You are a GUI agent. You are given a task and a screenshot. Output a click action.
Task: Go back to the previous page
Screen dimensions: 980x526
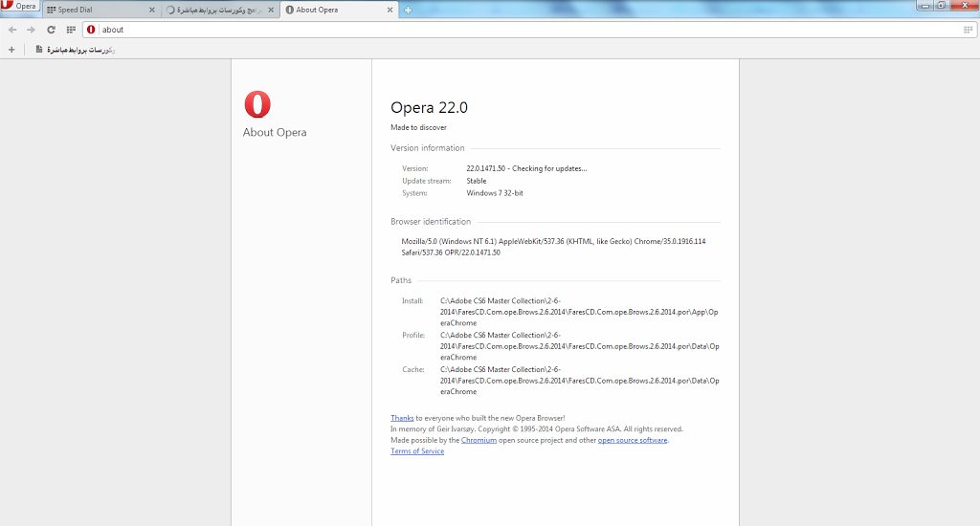pos(12,30)
